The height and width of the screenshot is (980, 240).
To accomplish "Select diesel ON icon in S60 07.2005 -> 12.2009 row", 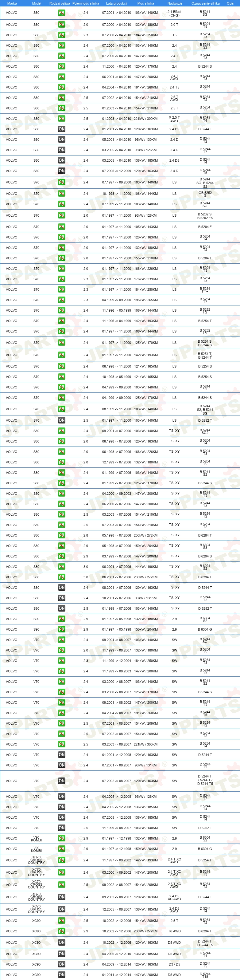I will [x=61, y=171].
